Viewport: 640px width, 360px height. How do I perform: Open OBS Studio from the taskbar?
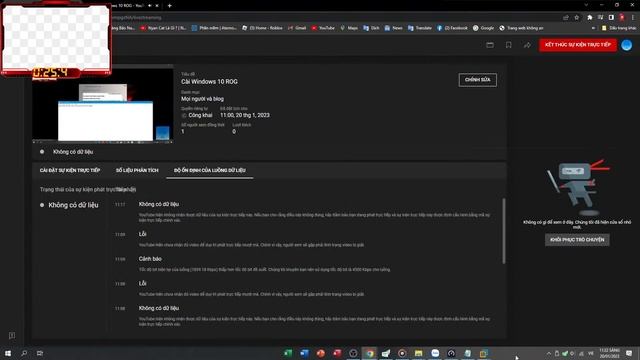click(x=353, y=353)
